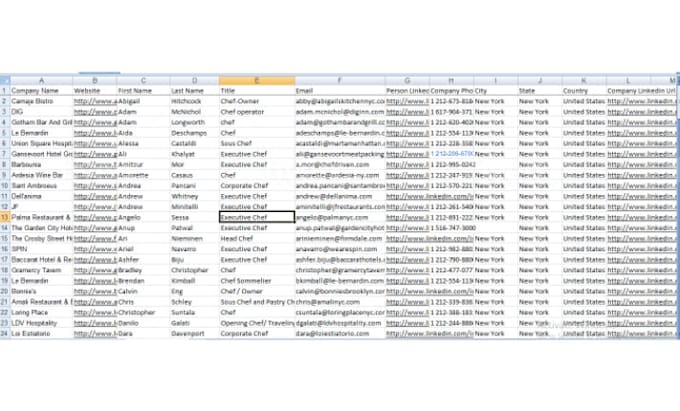
Task: Click the select-all corner of the sheet
Action: click(x=5, y=81)
